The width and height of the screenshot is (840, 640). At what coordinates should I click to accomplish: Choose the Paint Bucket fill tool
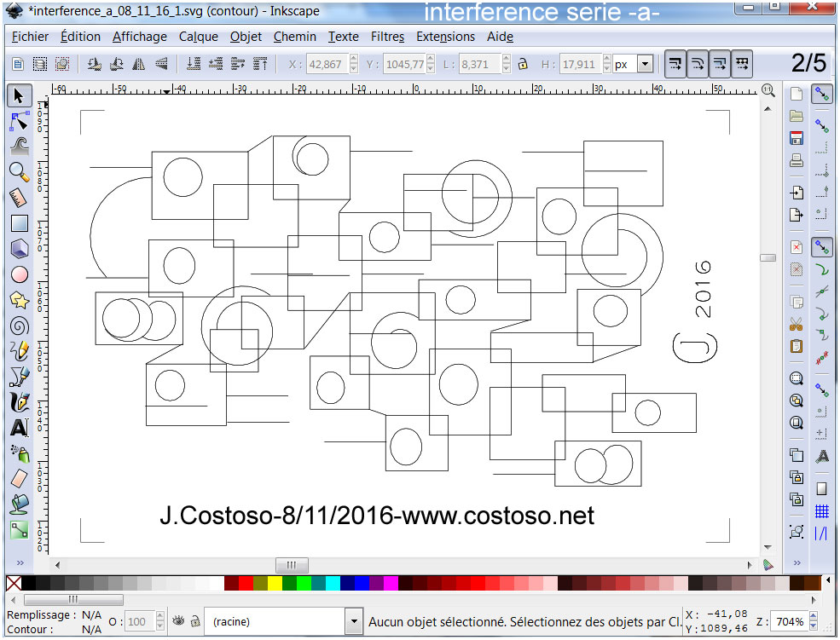(19, 504)
